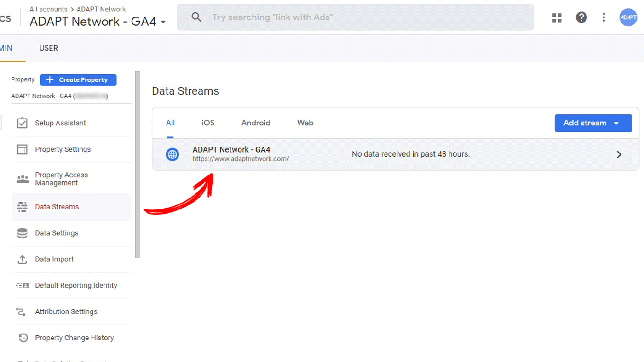Viewport: 644px width, 362px height.
Task: Open the Google apps grid icon
Action: [557, 17]
